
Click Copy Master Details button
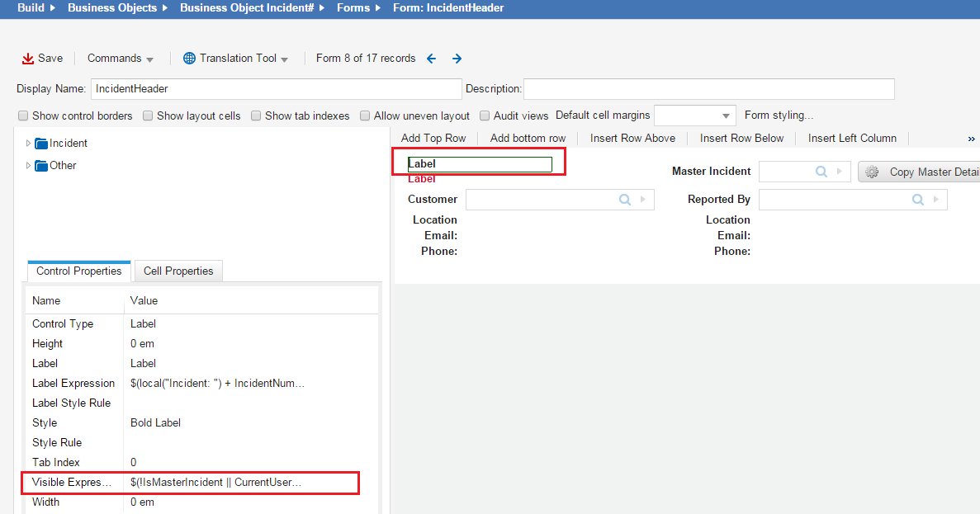[920, 172]
